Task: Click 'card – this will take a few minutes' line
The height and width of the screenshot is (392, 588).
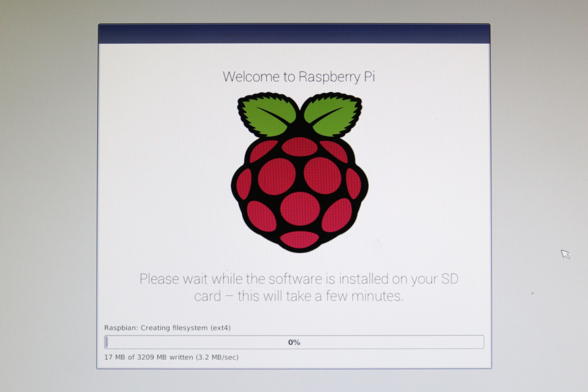Action: 299,296
